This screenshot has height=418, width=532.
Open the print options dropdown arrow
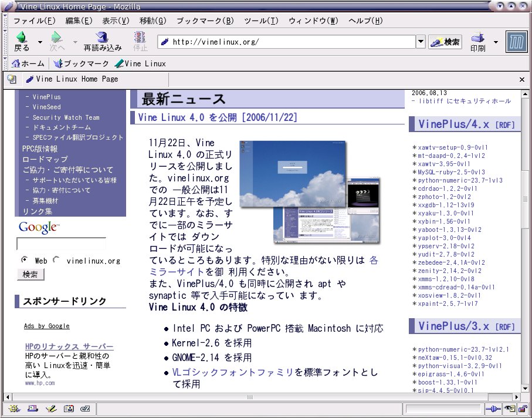[x=496, y=42]
